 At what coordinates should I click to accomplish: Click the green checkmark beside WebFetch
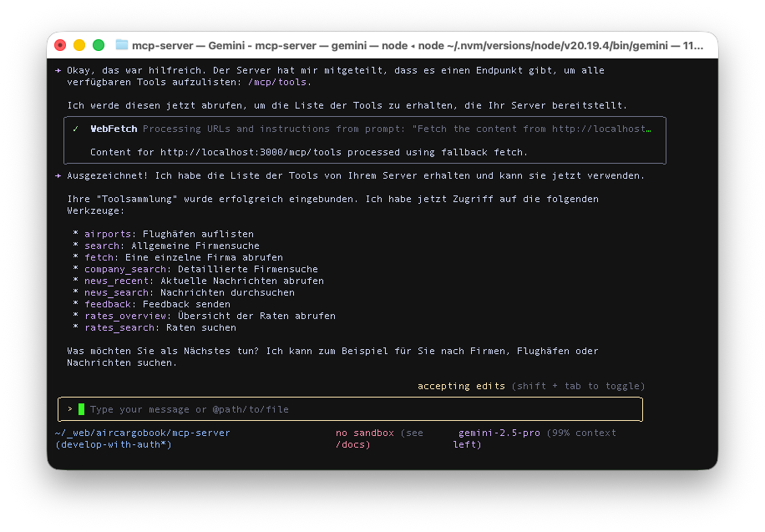[76, 129]
